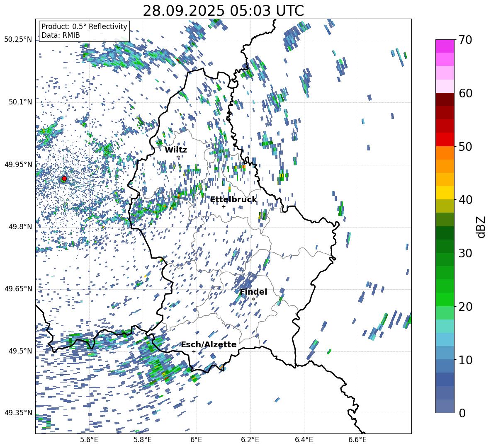Click the Findel city label
Viewport: 491px width, 448px height.
(253, 292)
